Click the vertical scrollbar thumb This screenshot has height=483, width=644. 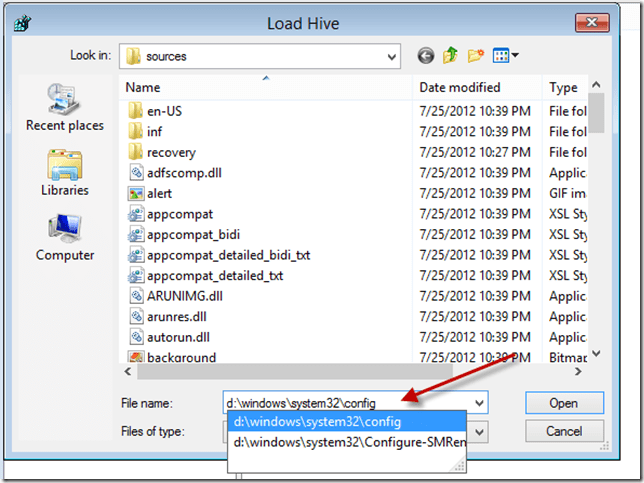click(596, 113)
